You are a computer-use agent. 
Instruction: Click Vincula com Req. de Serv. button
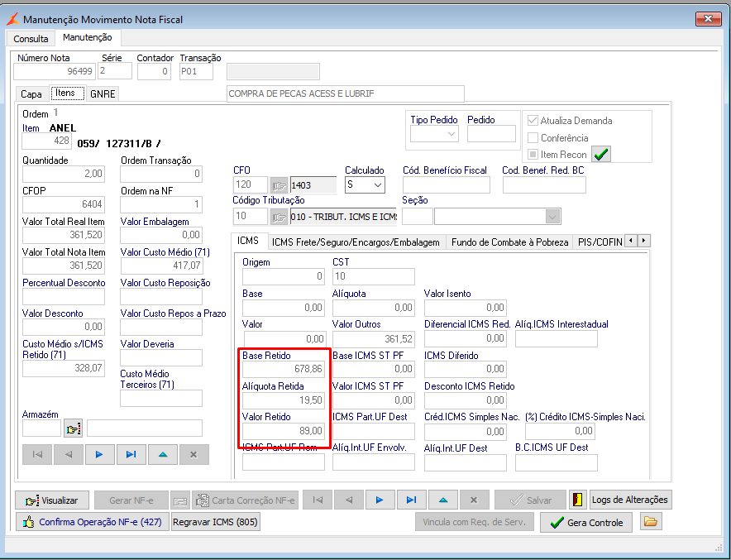click(x=475, y=522)
